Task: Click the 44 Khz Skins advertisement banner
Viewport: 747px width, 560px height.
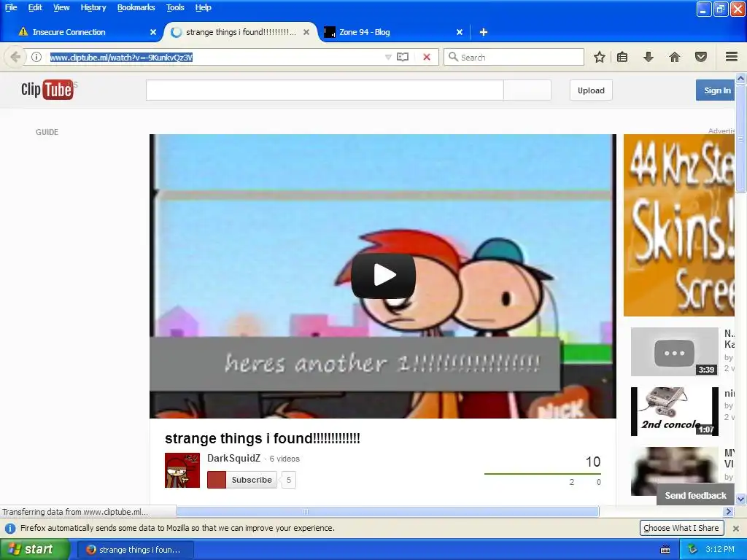Action: click(x=679, y=225)
